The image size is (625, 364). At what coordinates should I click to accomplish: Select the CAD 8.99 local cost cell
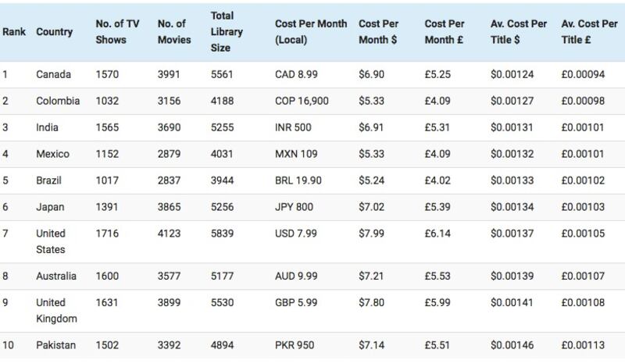tap(296, 74)
